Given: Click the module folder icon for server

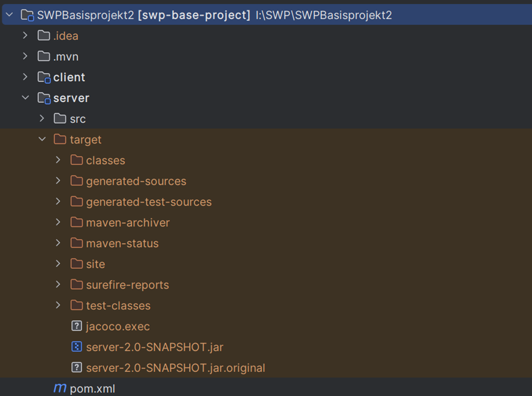Looking at the screenshot, I should click(44, 98).
